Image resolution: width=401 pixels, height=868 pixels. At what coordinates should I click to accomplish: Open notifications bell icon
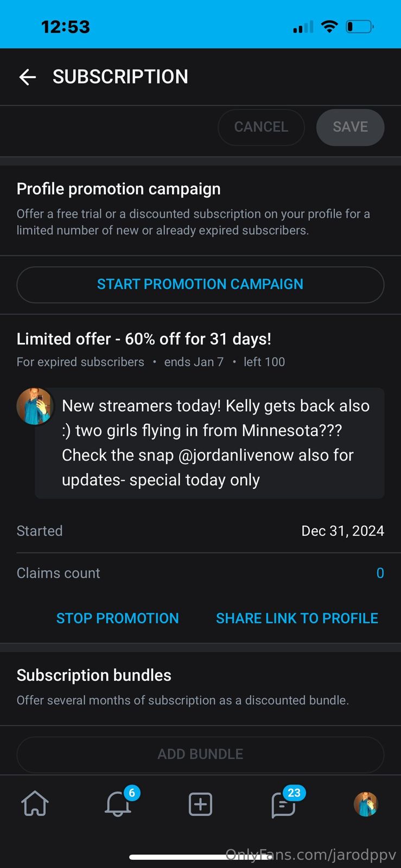tap(118, 803)
